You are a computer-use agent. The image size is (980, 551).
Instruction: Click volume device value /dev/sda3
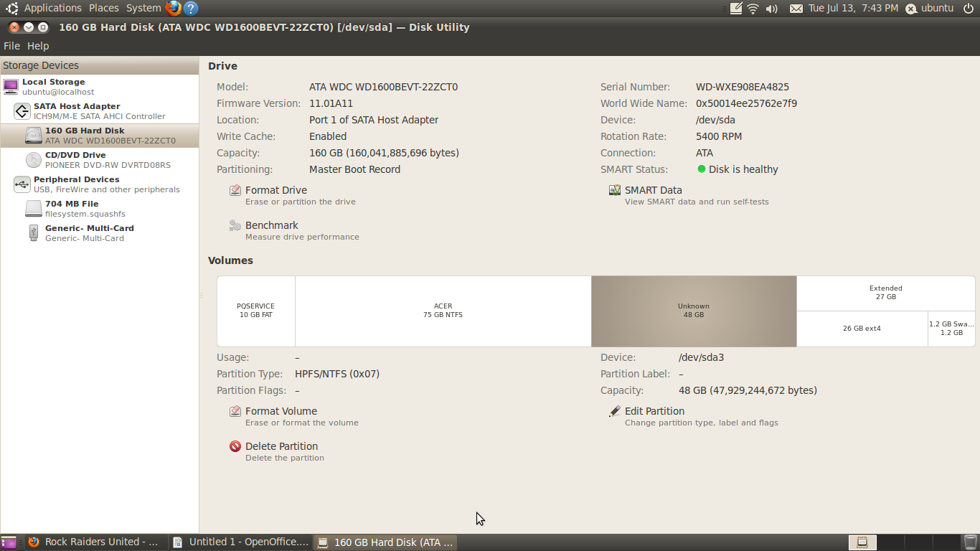coord(701,357)
